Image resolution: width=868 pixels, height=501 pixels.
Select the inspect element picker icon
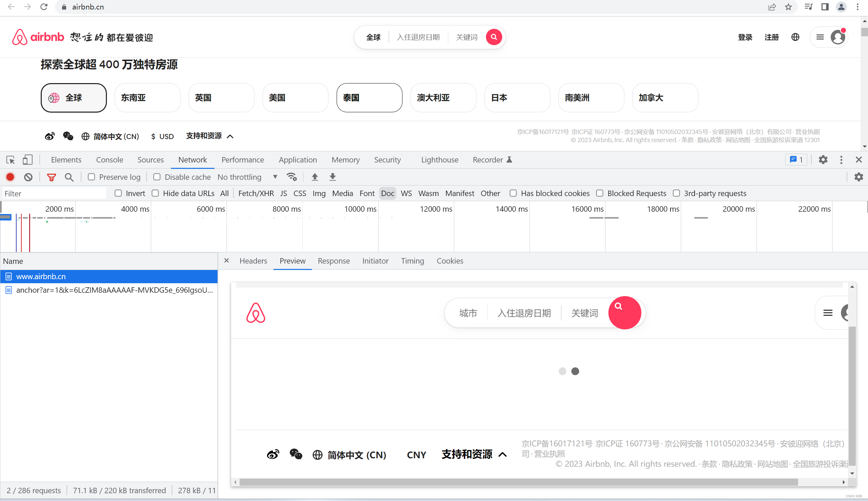10,160
